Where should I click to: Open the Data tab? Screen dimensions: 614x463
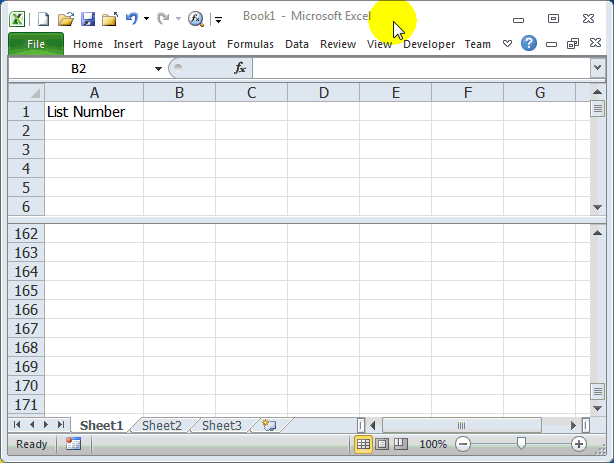297,44
